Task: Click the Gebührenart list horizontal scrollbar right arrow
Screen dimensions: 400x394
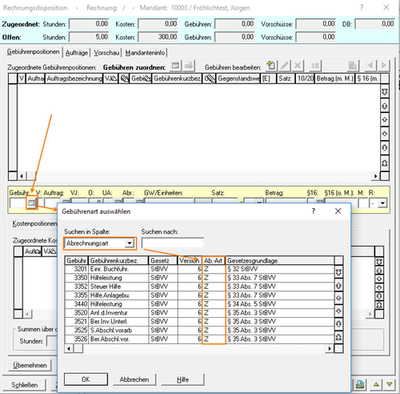Action: [329, 349]
